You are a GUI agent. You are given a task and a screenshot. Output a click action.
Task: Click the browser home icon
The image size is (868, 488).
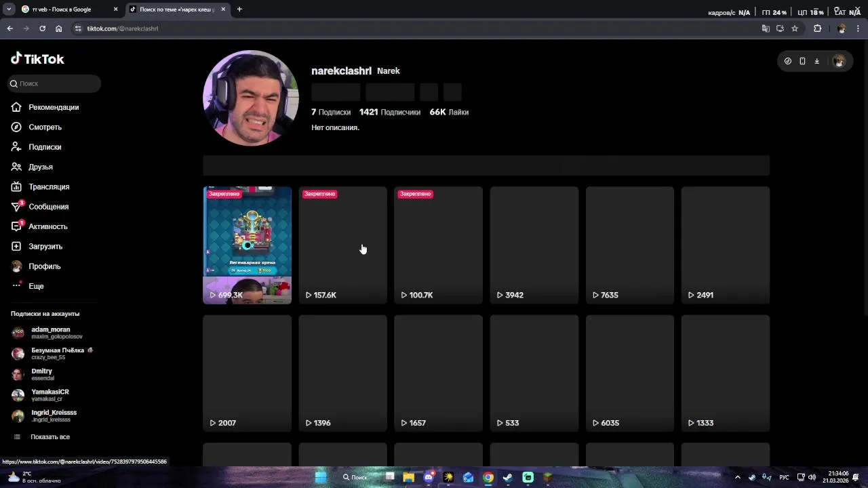point(59,28)
